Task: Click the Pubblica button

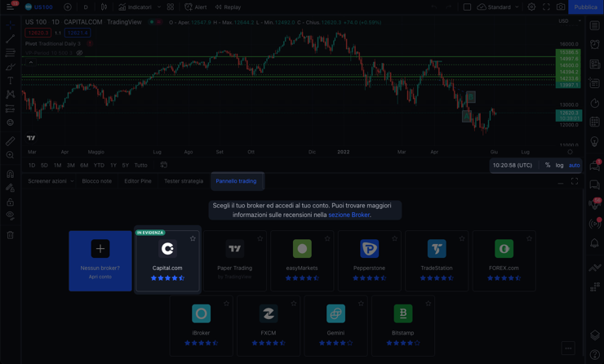Action: point(585,7)
